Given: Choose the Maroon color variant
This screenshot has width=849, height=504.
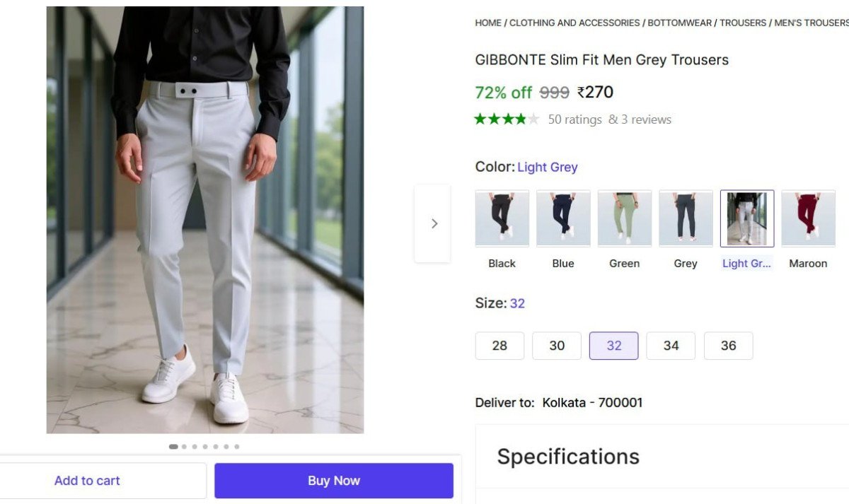Looking at the screenshot, I should (x=808, y=218).
